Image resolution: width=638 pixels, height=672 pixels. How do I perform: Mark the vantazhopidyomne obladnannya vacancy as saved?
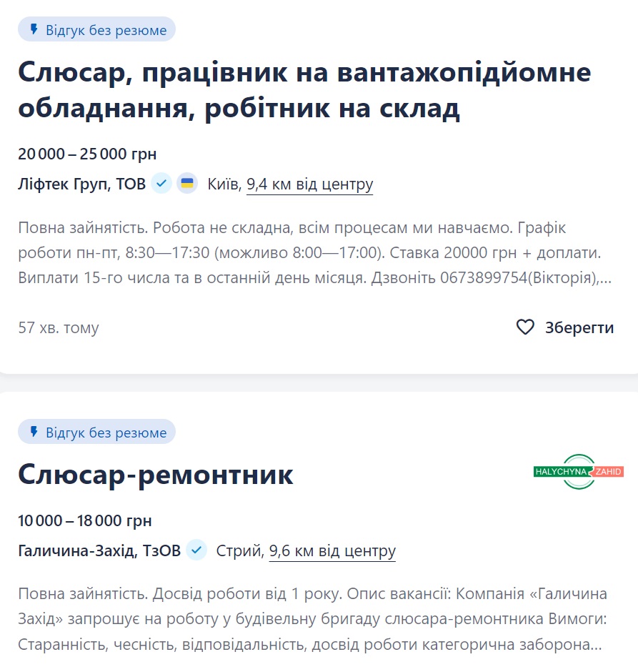tap(526, 327)
